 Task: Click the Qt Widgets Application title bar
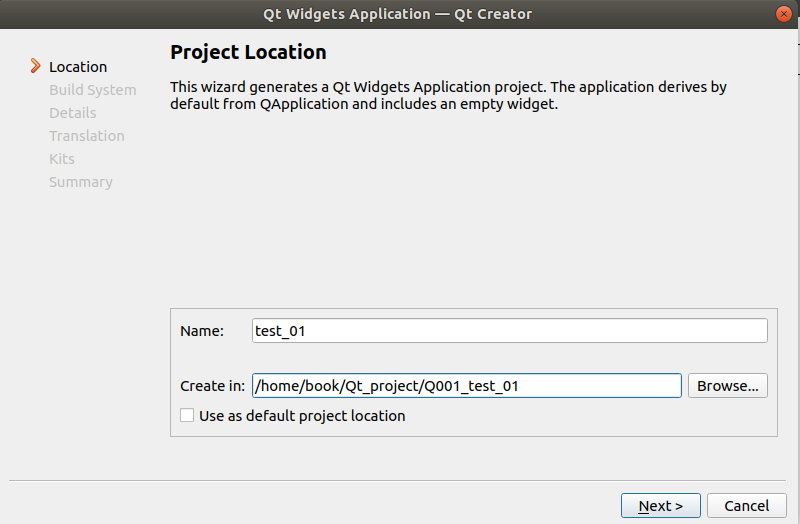[x=397, y=14]
